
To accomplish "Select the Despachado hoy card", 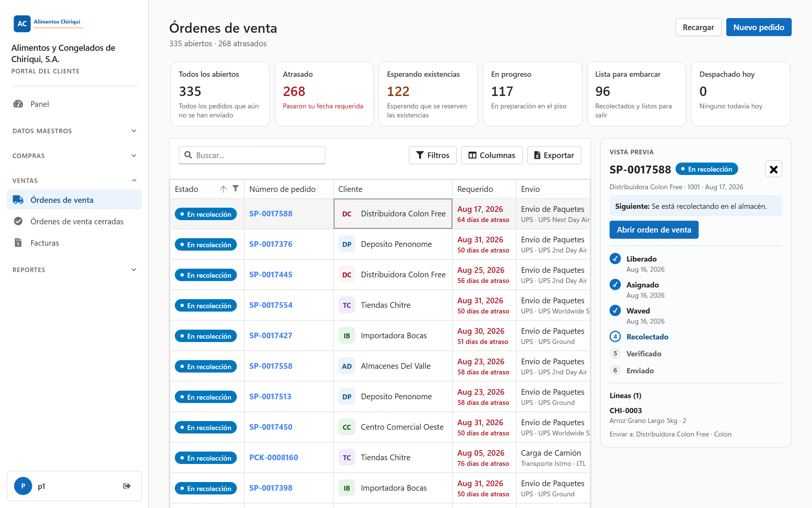I will [741, 94].
